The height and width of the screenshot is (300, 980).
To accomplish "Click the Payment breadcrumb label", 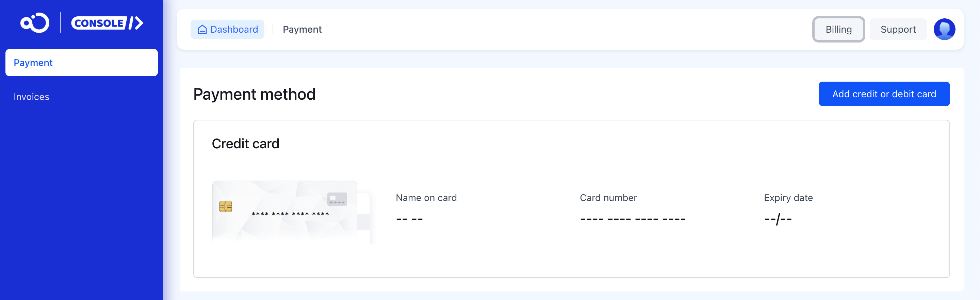I will [302, 29].
